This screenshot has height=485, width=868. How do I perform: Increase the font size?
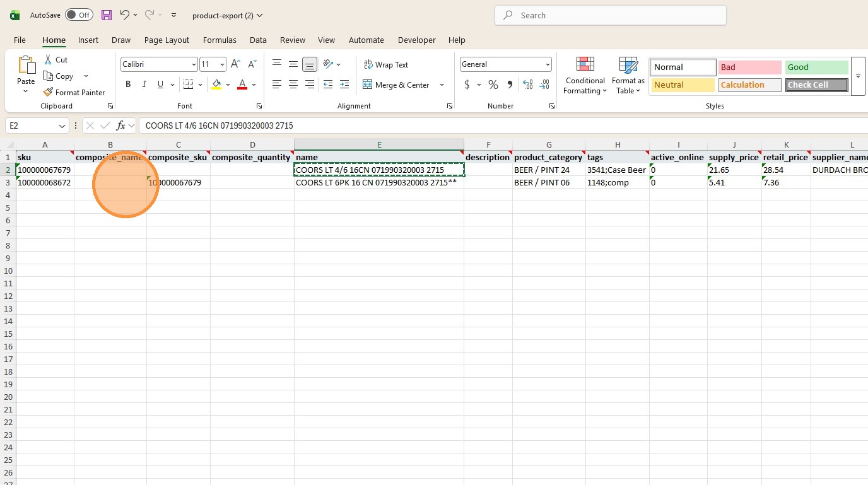[235, 64]
